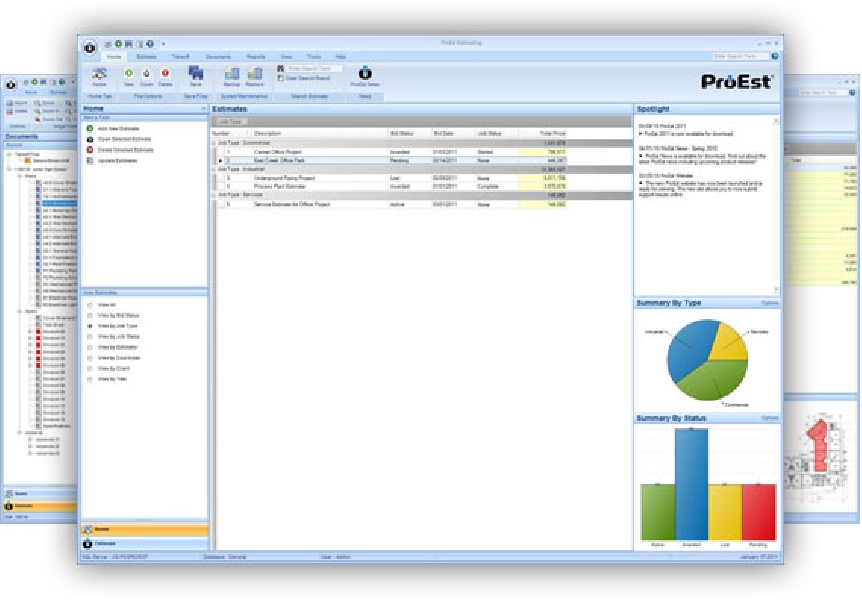Click Add New Estimate task link

pyautogui.click(x=116, y=129)
